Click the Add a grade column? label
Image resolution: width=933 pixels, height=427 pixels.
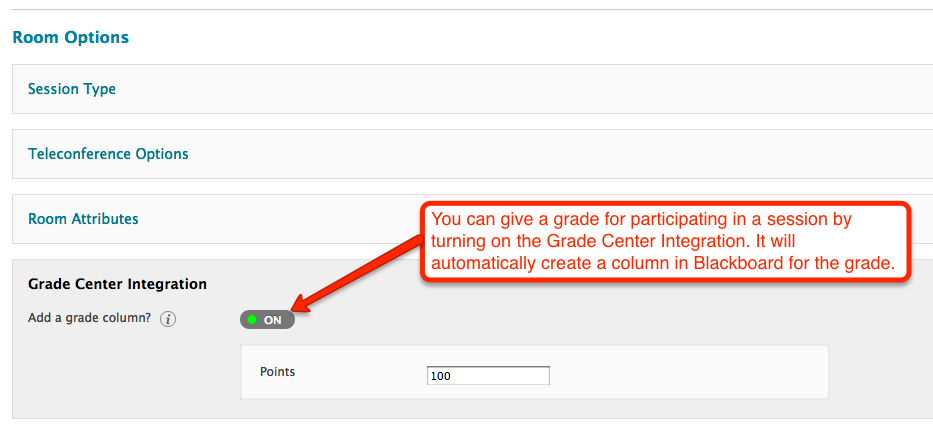click(90, 318)
